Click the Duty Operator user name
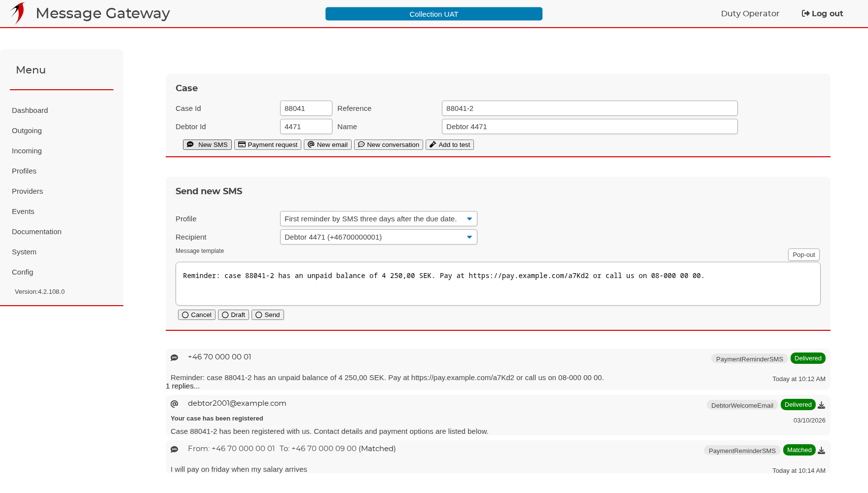The height and width of the screenshot is (493, 868). (x=750, y=13)
